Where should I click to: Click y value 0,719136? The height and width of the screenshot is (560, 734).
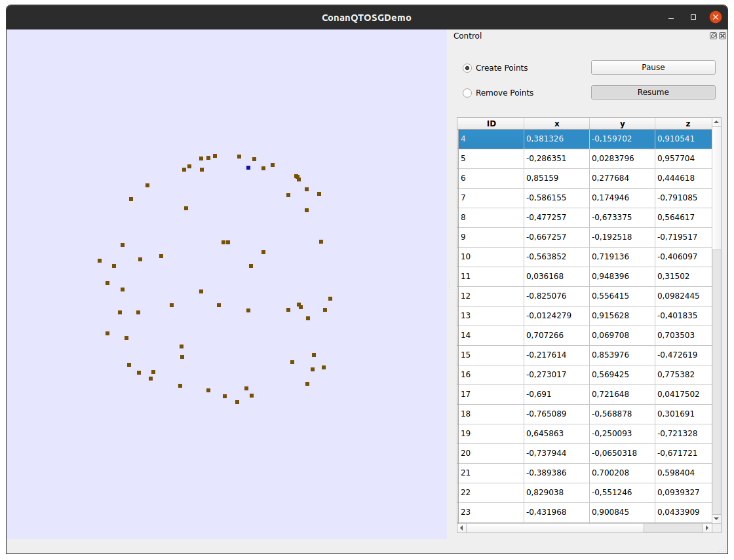coord(622,257)
